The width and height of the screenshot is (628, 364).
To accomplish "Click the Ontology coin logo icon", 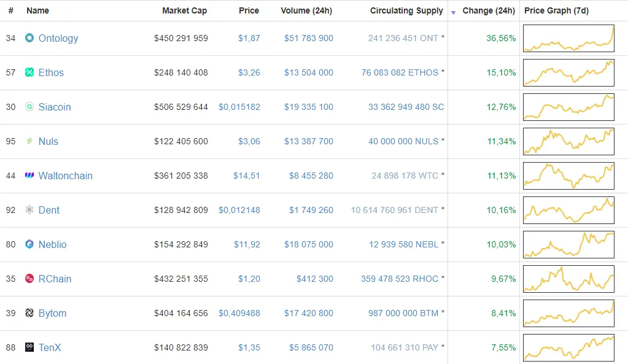I will pyautogui.click(x=29, y=38).
